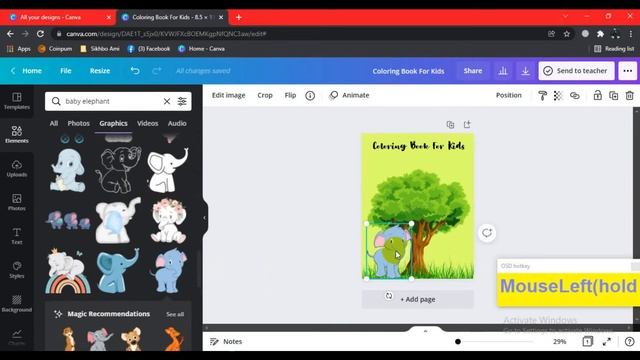The width and height of the screenshot is (640, 360).
Task: Select the elephant on rainbow graphic
Action: coord(68,271)
